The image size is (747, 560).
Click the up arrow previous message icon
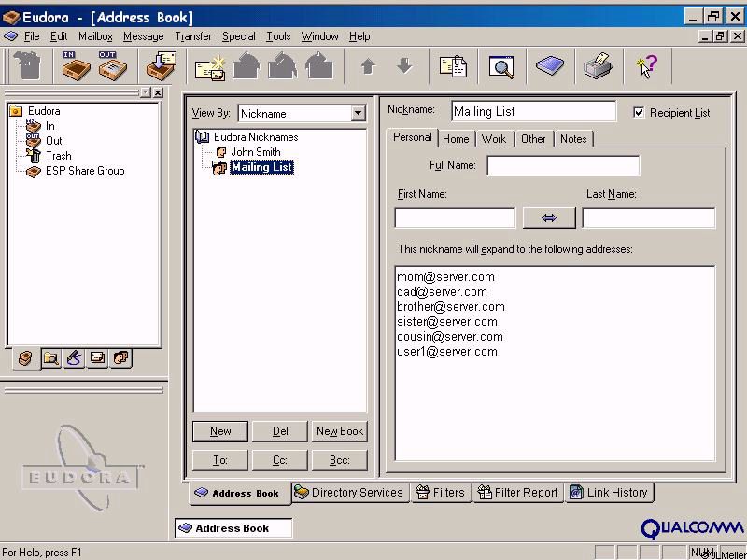click(x=368, y=65)
